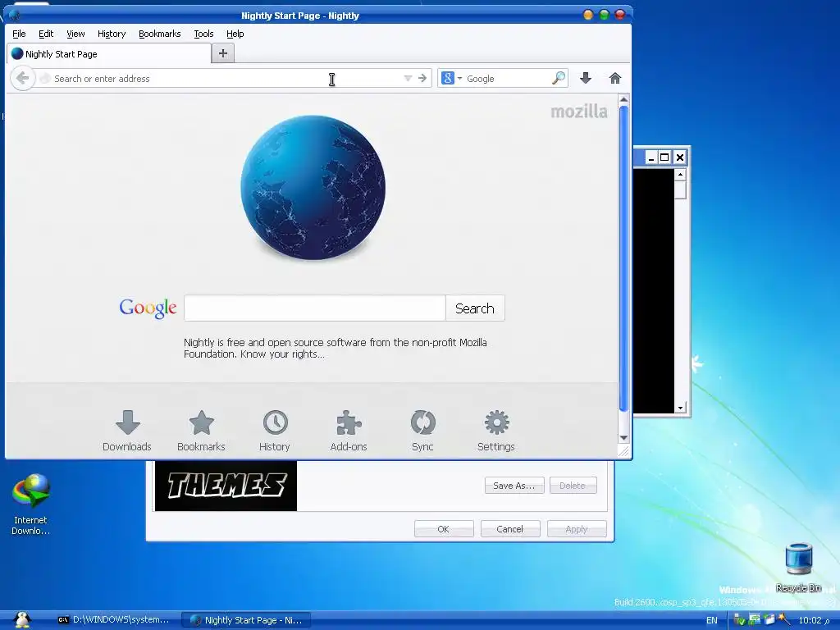Go to Home via house icon
The width and height of the screenshot is (840, 630).
pyautogui.click(x=615, y=78)
